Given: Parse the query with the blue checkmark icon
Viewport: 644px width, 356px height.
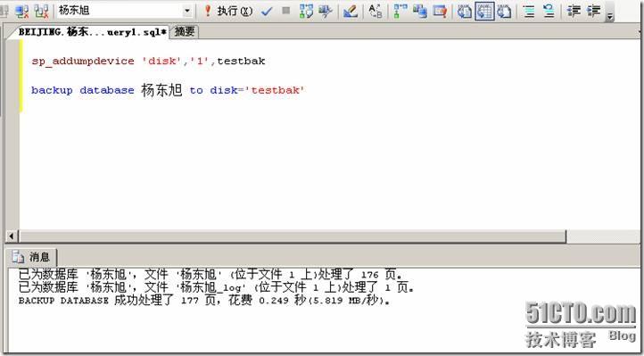Looking at the screenshot, I should click(x=267, y=11).
